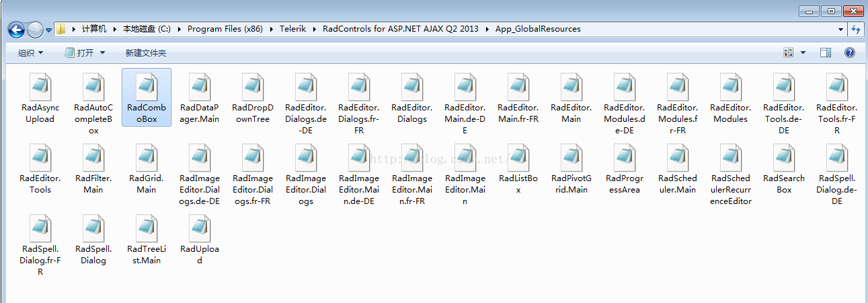The height and width of the screenshot is (303, 868).
Task: Select the RadTreeList.Main file
Action: point(147,240)
